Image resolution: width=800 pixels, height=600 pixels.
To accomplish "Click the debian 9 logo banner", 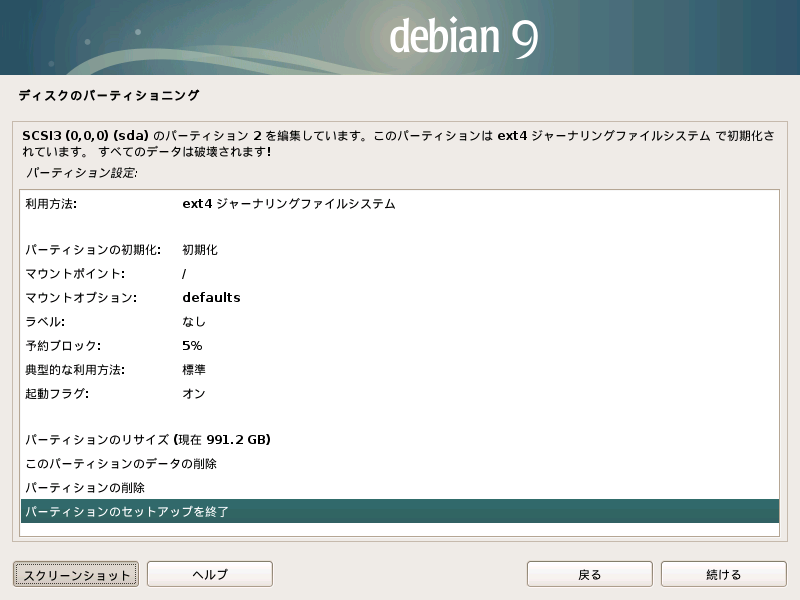I will click(464, 37).
